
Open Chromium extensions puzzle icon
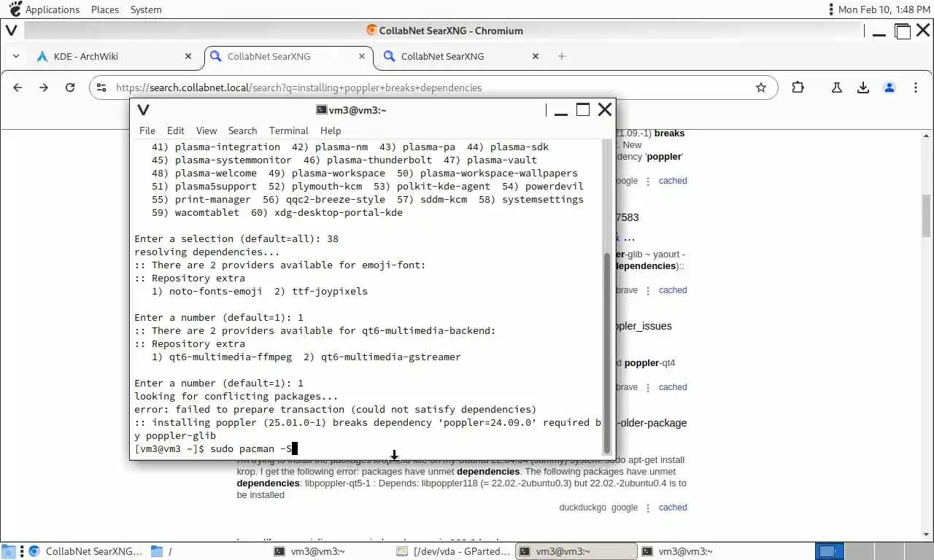pos(798,87)
